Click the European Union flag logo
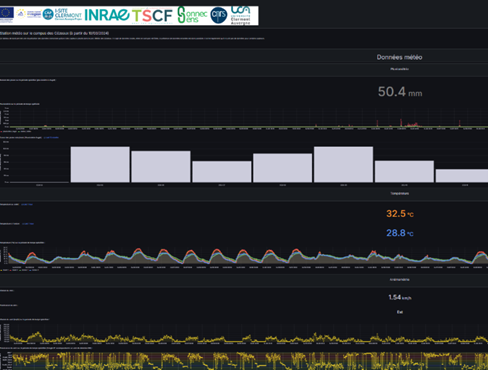This screenshot has width=488, height=370. [7, 14]
